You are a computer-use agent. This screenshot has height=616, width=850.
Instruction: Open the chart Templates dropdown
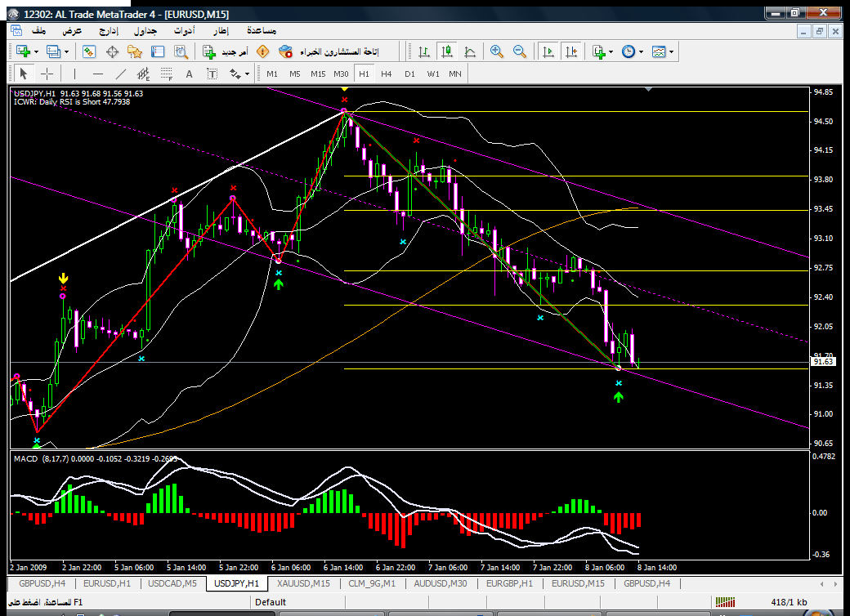coord(672,51)
